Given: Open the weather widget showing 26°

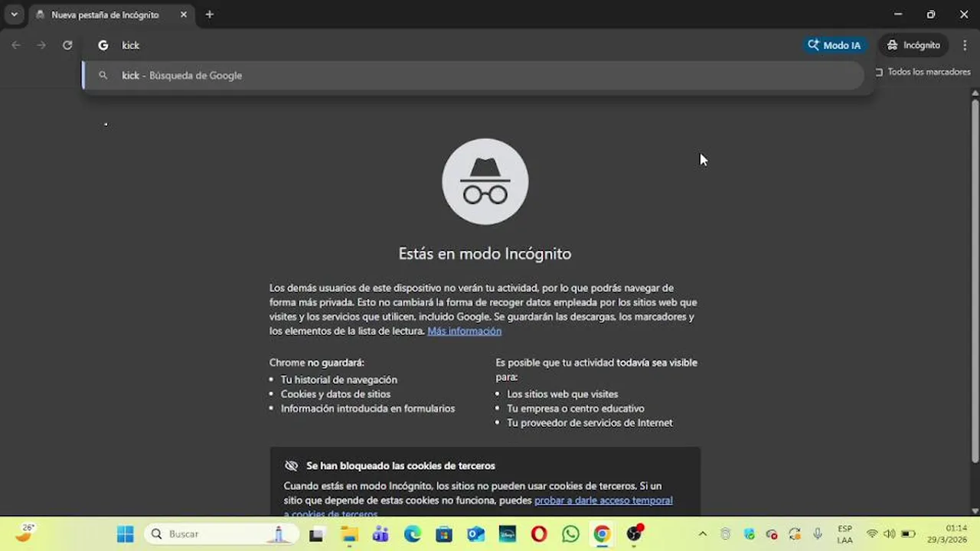Looking at the screenshot, I should (25, 533).
